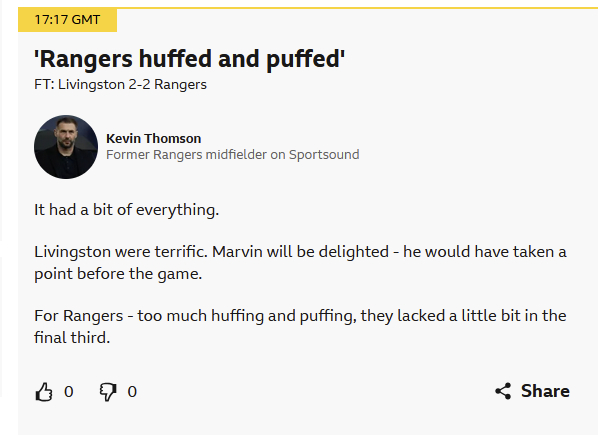Image resolution: width=608 pixels, height=435 pixels.
Task: Like the post with thumbs-up icon
Action: 44,391
